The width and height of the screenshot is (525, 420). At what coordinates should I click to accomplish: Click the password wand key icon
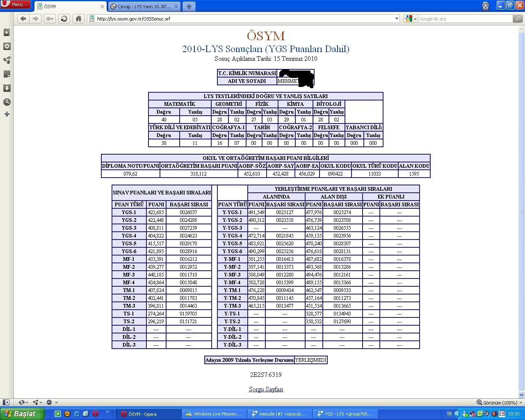pos(50,18)
